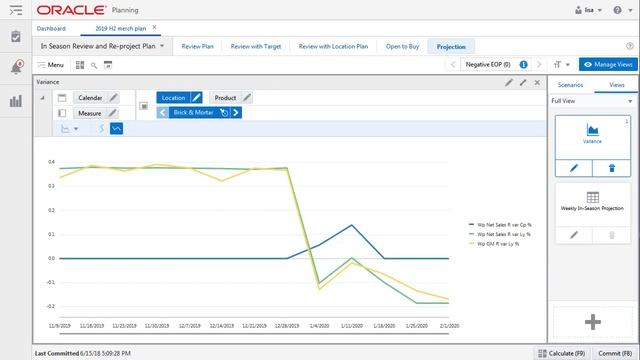The image size is (640, 360).
Task: Go to next location after Brick & Mortar
Action: 236,113
